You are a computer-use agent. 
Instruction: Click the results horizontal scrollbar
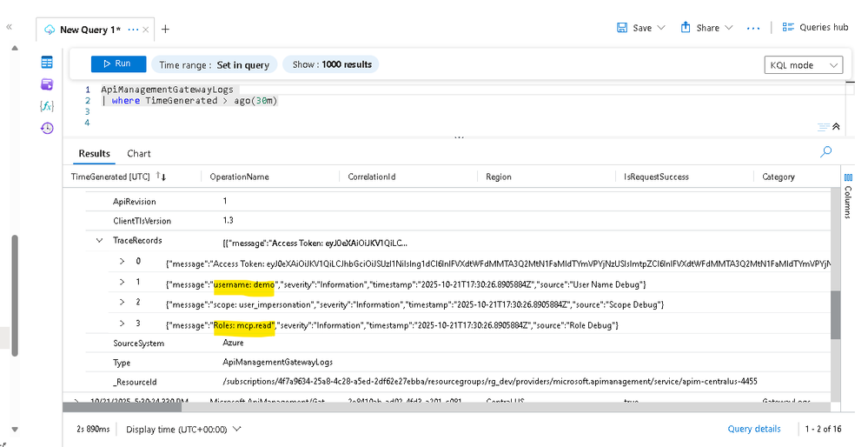pyautogui.click(x=122, y=407)
